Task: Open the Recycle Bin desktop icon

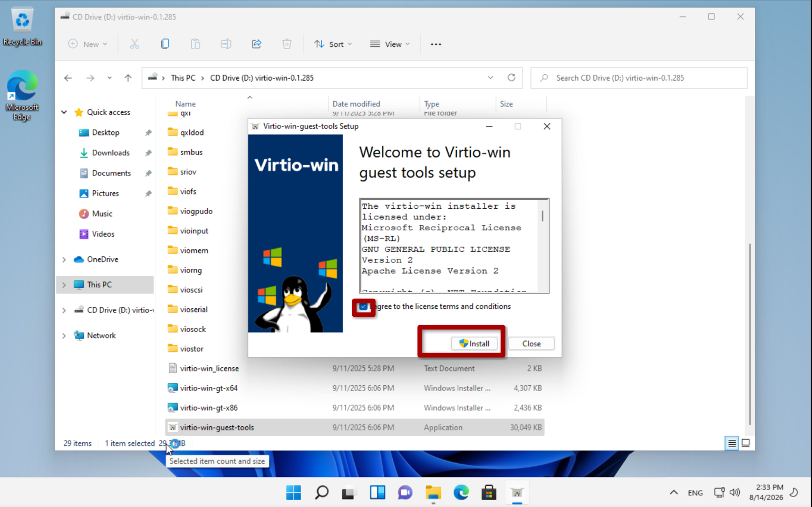Action: 22,27
